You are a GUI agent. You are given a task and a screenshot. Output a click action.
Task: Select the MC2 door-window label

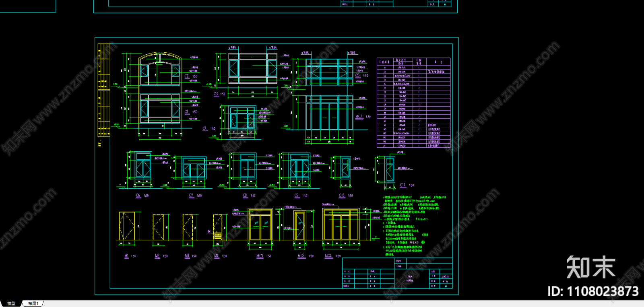tap(359, 117)
